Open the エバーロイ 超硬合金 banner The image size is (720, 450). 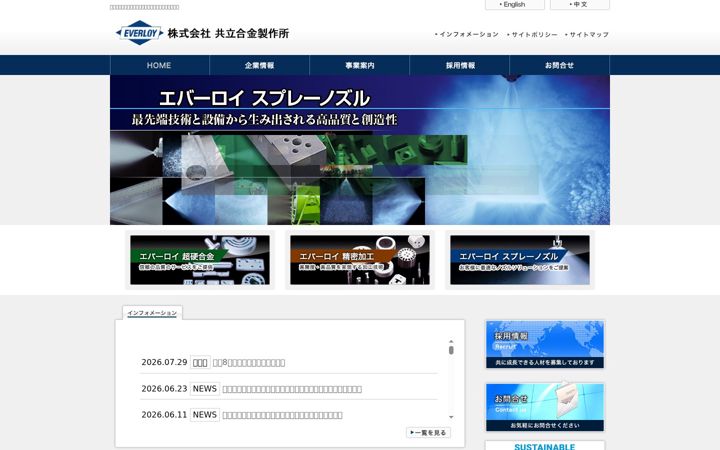coord(200,260)
